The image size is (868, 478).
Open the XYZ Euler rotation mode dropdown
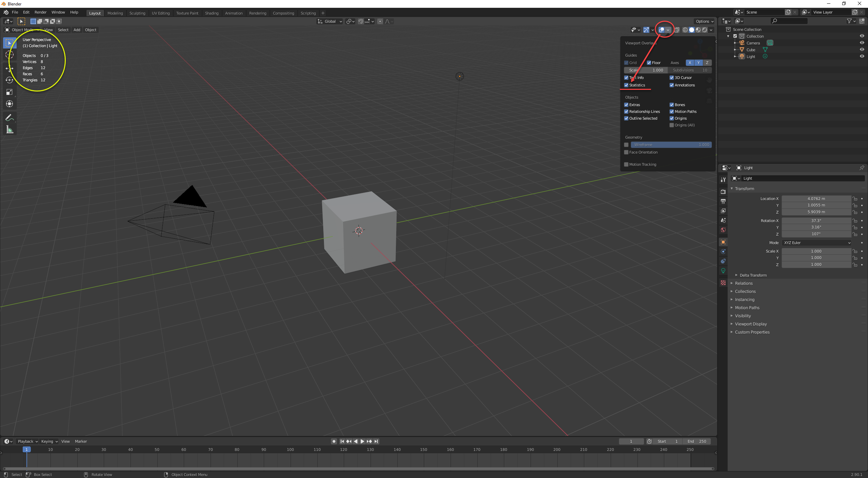(817, 243)
